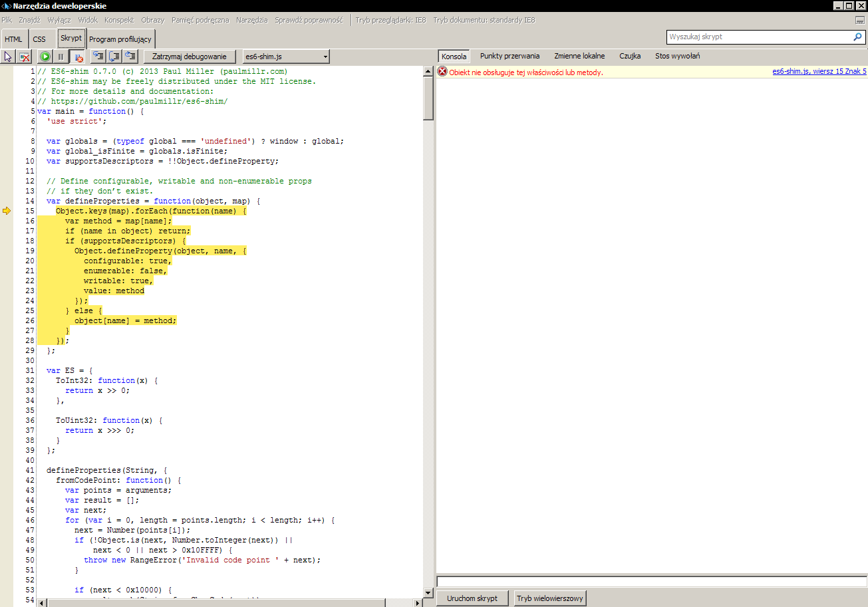This screenshot has height=607, width=868.
Task: Open the Obrazy menu
Action: (x=153, y=20)
